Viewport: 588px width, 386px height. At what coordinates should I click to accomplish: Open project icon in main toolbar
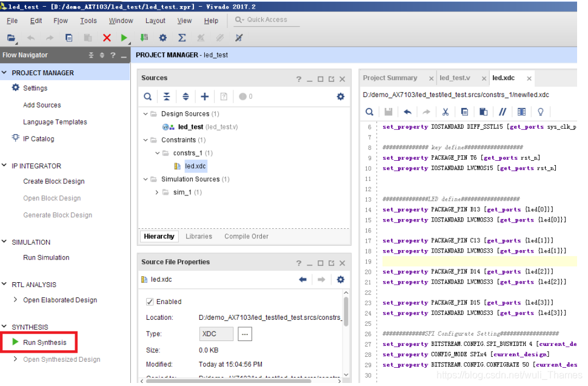12,38
